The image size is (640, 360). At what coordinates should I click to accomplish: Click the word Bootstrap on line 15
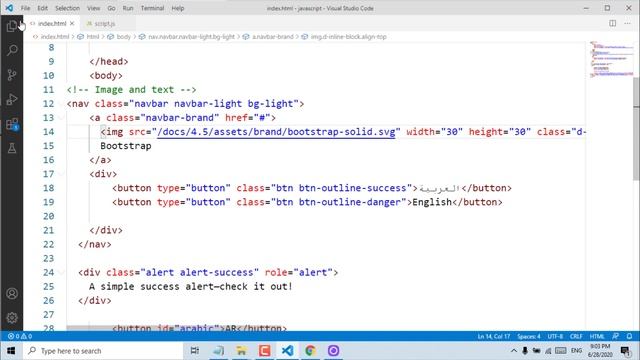pyautogui.click(x=126, y=146)
